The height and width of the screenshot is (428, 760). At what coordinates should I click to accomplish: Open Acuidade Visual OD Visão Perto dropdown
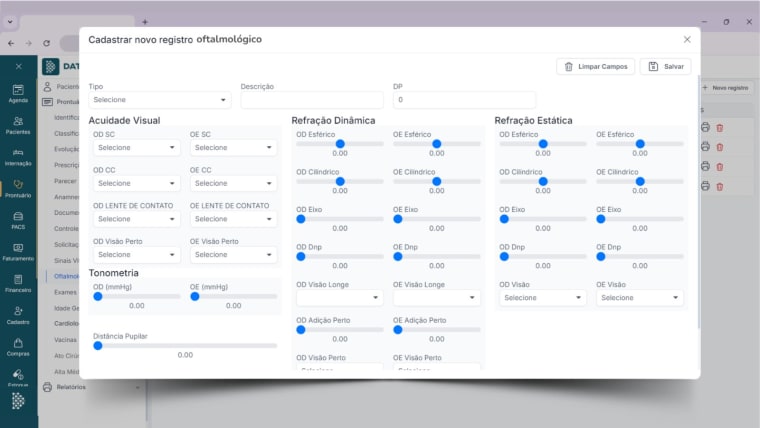click(x=136, y=254)
